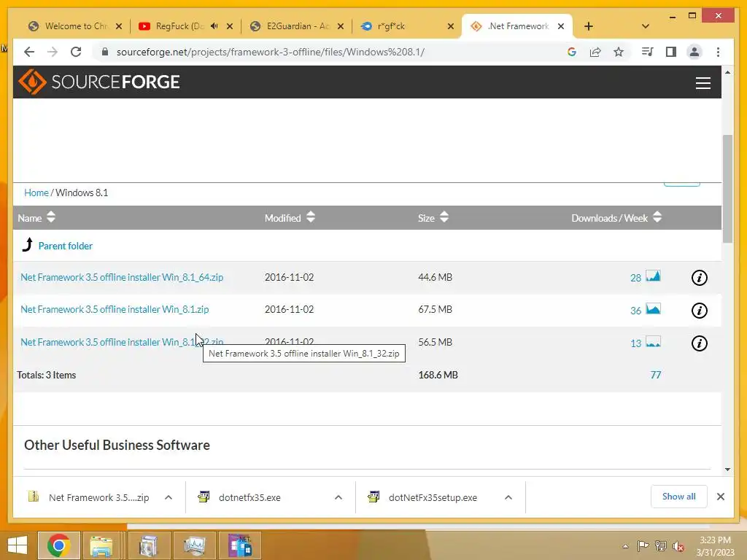This screenshot has width=747, height=560.
Task: Open the Chrome profile icon
Action: tap(694, 52)
